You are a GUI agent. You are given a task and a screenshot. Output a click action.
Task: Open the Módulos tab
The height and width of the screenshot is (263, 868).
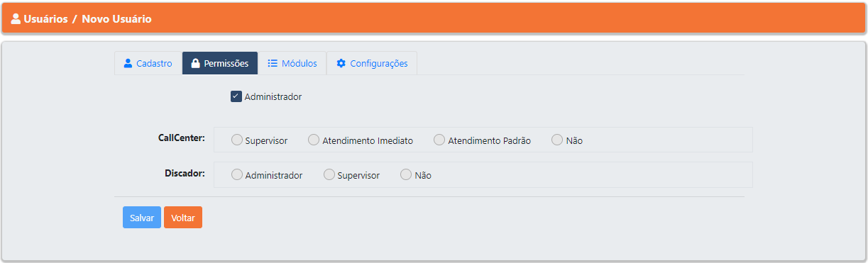point(292,63)
